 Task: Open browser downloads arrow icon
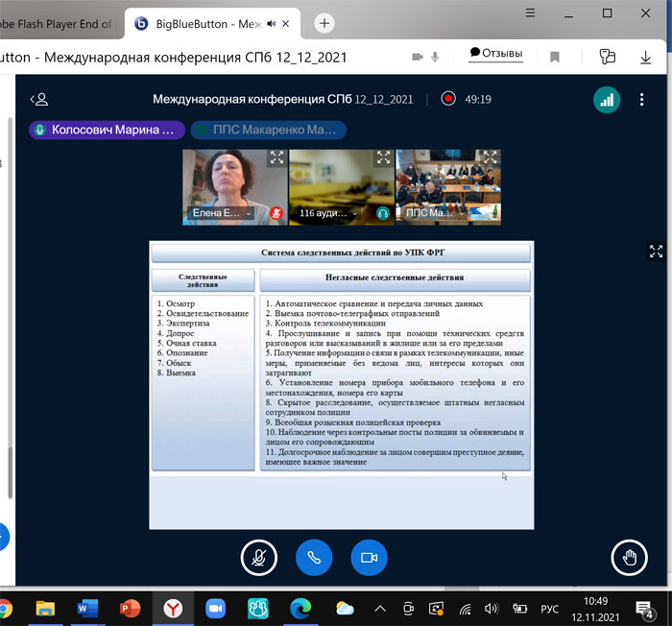[x=646, y=57]
